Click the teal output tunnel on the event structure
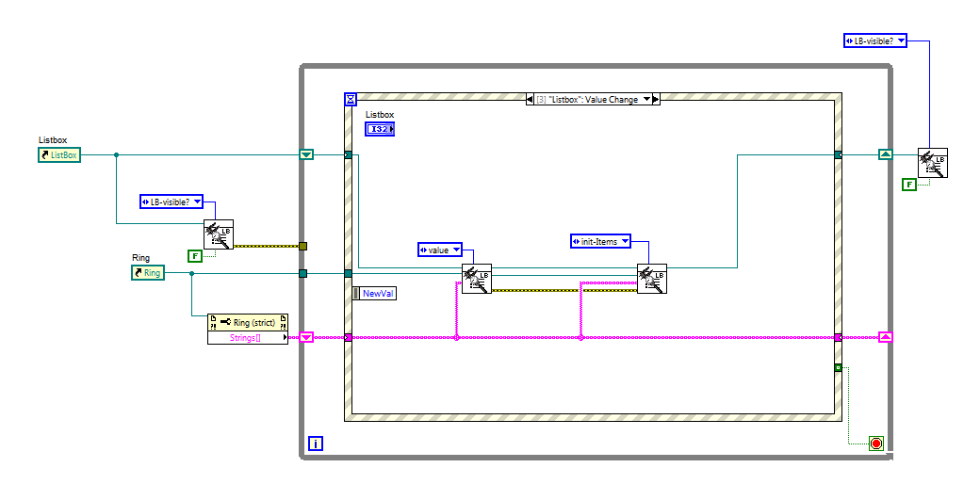 [838, 154]
